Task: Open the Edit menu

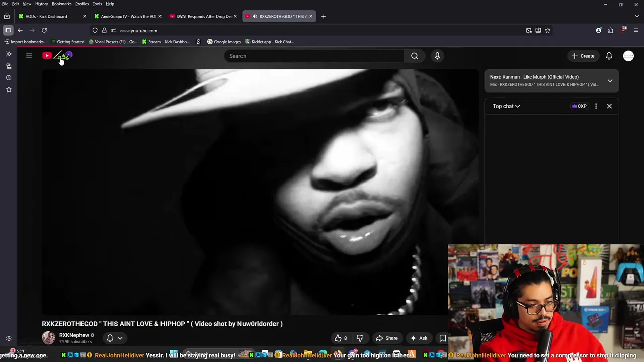Action: point(16,4)
